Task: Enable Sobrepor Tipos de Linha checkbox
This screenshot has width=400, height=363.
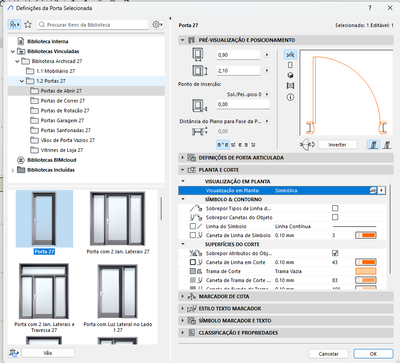Action: click(335, 208)
